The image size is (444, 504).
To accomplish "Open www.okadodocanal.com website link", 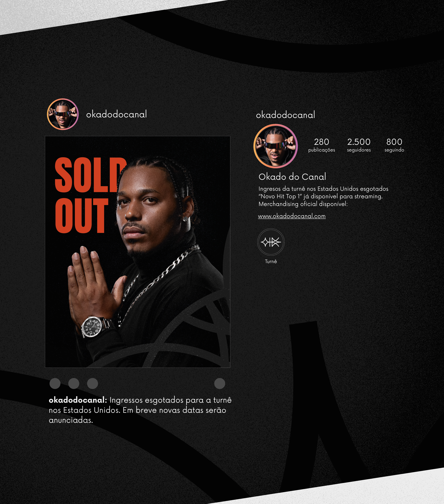I will point(292,216).
